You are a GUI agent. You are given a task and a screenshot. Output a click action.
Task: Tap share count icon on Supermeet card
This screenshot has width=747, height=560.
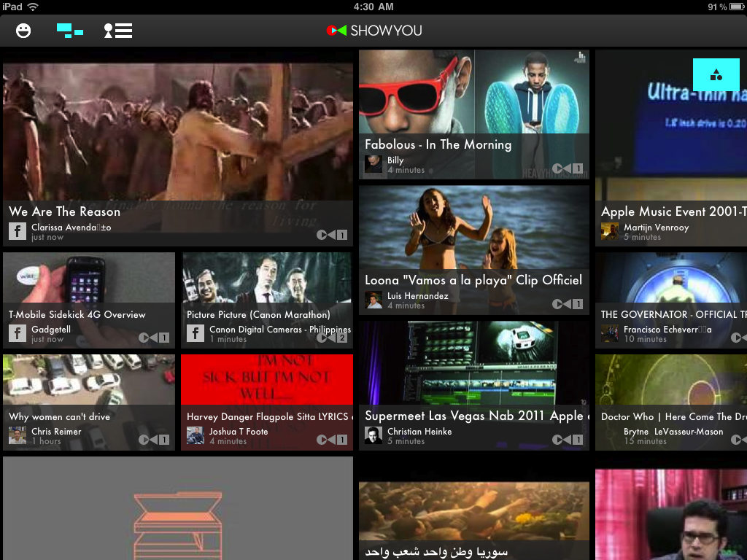point(568,440)
